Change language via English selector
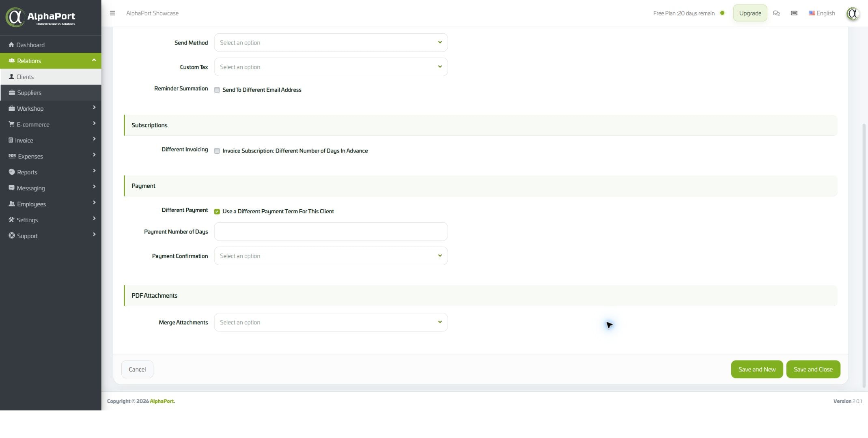 822,13
